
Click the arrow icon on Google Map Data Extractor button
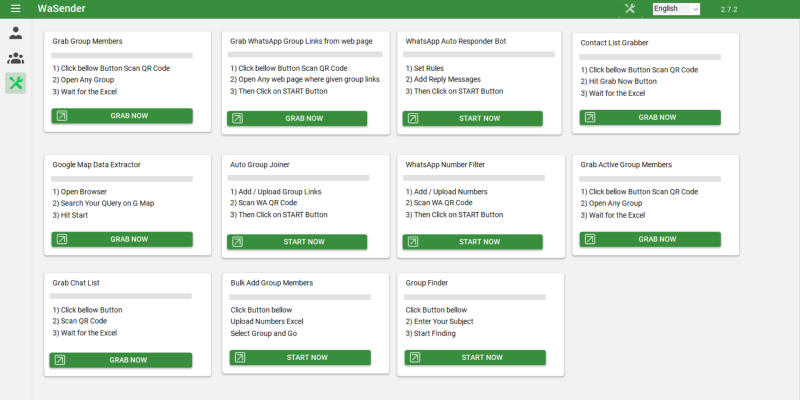click(x=62, y=239)
